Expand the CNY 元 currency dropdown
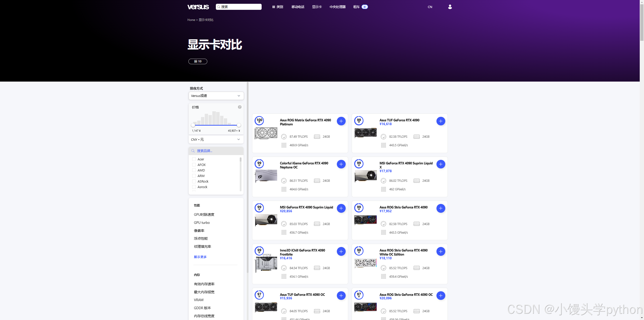 coord(216,139)
